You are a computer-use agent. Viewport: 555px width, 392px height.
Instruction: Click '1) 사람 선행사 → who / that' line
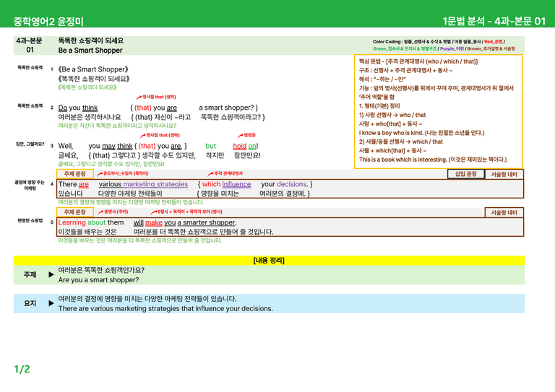pyautogui.click(x=392, y=115)
